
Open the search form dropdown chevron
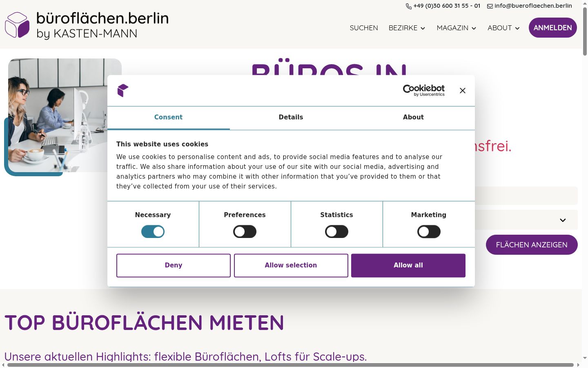tap(563, 220)
